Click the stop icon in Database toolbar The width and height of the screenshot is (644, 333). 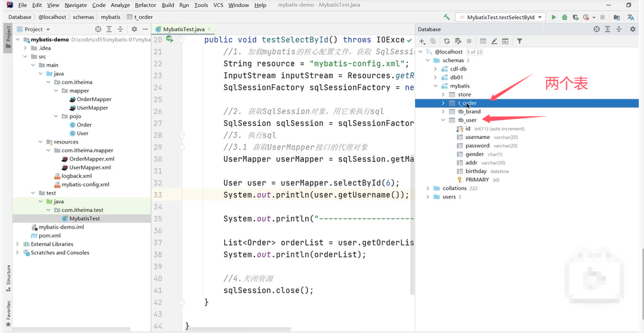pyautogui.click(x=469, y=41)
